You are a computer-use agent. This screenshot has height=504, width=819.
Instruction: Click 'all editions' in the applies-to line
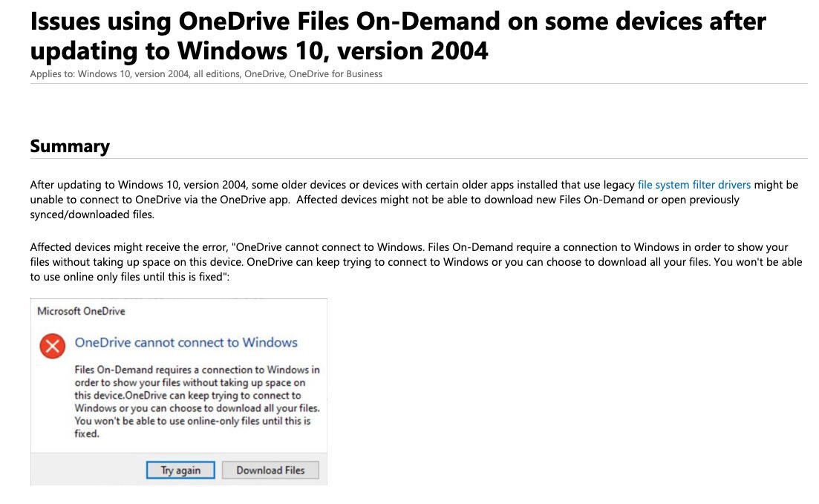[x=216, y=73]
